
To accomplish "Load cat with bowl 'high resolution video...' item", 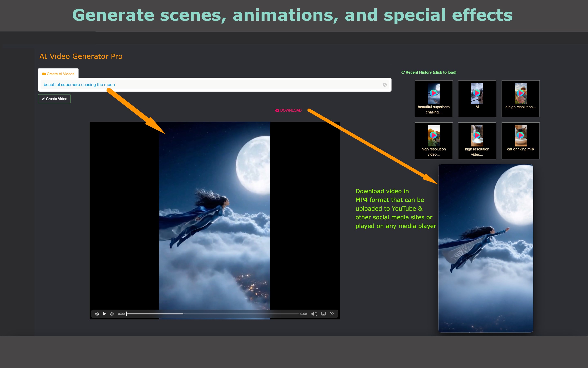I will coord(477,141).
